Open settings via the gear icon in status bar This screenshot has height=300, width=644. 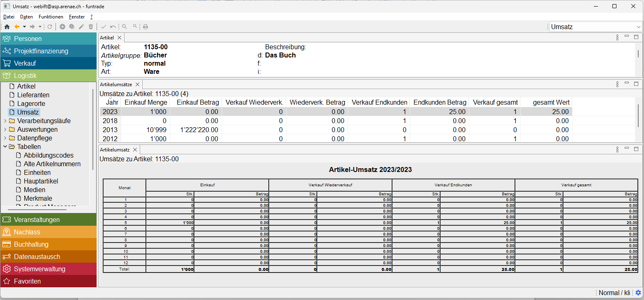pyautogui.click(x=638, y=293)
